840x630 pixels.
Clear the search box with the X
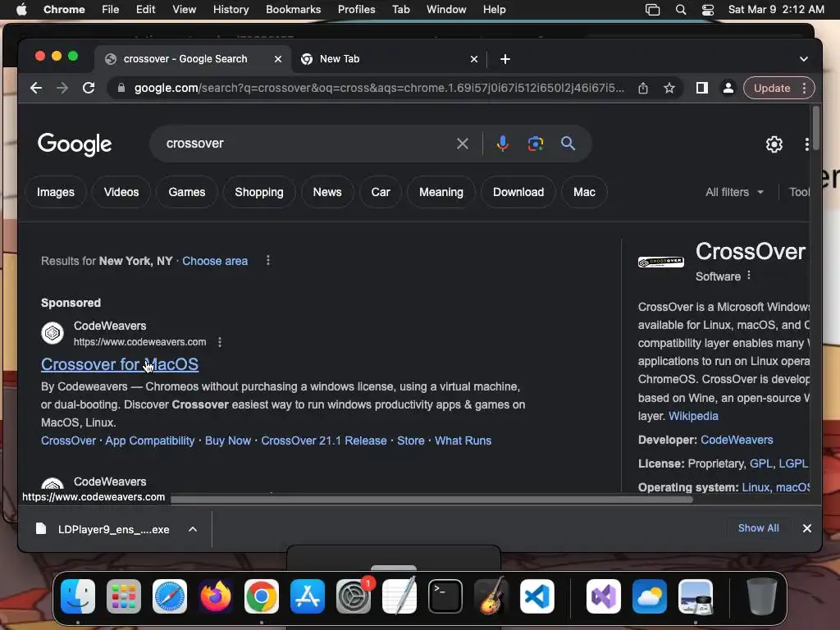coord(463,144)
